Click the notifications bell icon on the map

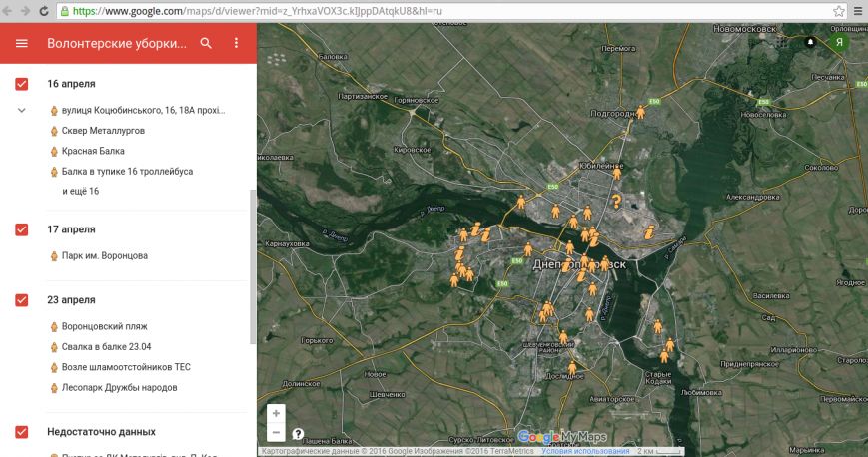(x=810, y=42)
